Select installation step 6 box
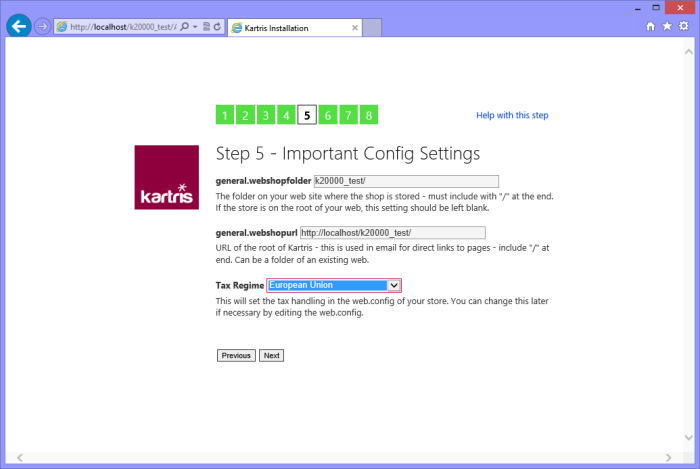This screenshot has width=700, height=469. (328, 115)
